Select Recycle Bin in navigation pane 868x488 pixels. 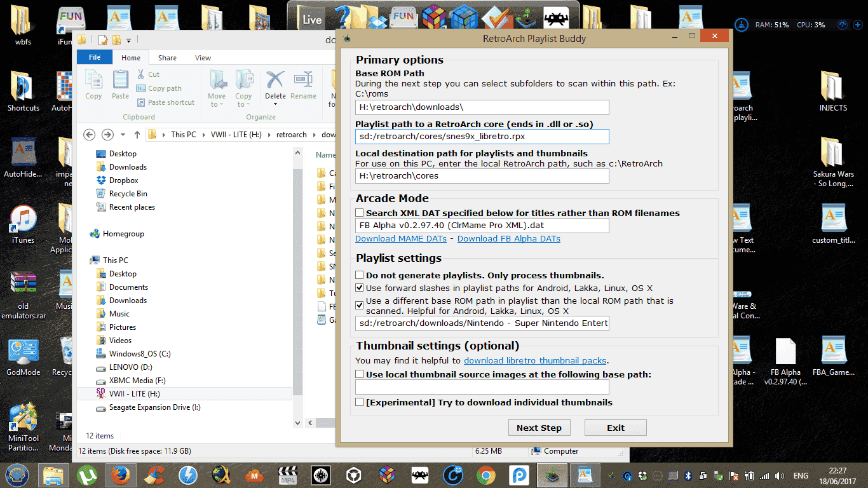(128, 194)
